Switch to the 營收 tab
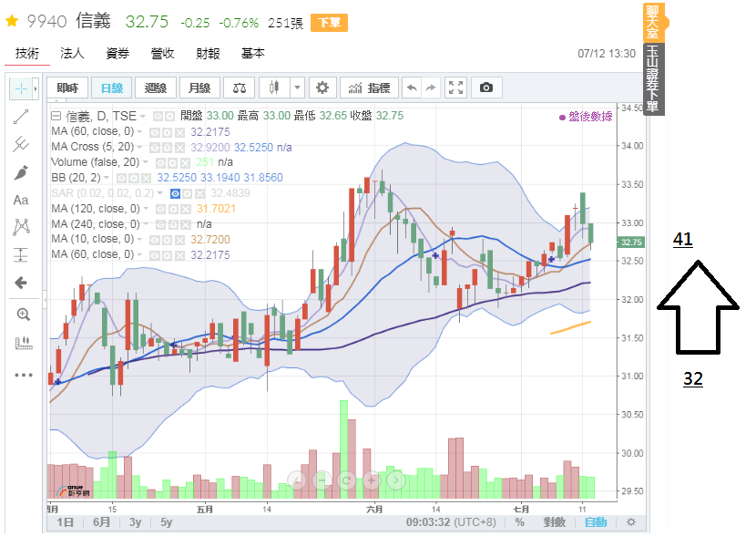 click(162, 53)
